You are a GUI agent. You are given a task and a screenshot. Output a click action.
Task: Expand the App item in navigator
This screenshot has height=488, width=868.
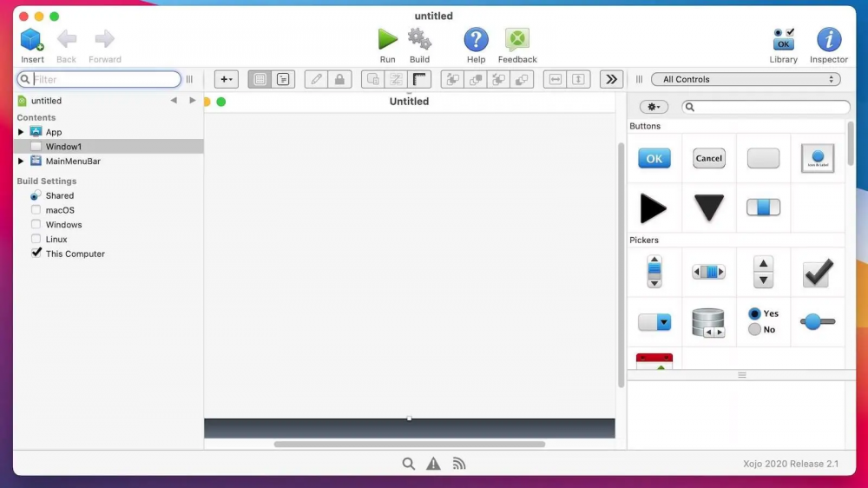[21, 132]
